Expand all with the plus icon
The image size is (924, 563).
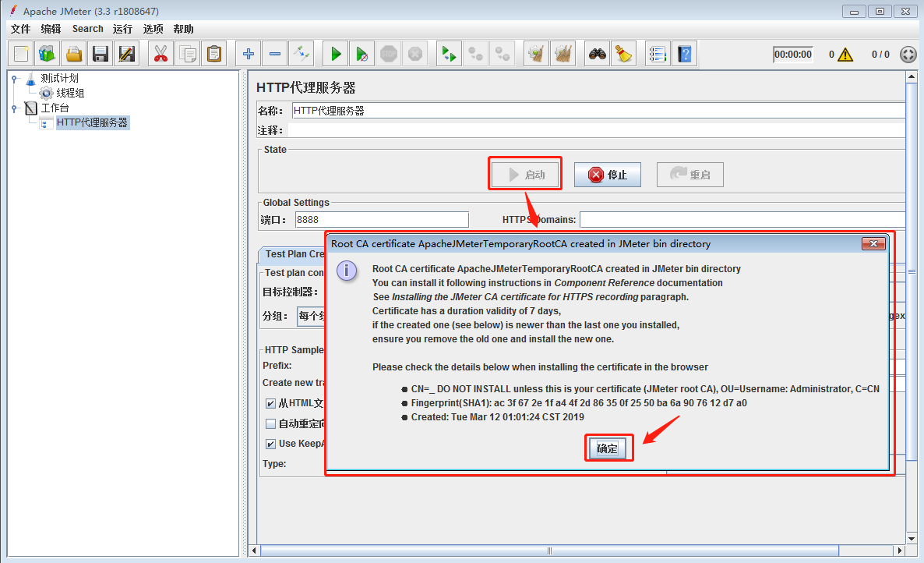(248, 55)
